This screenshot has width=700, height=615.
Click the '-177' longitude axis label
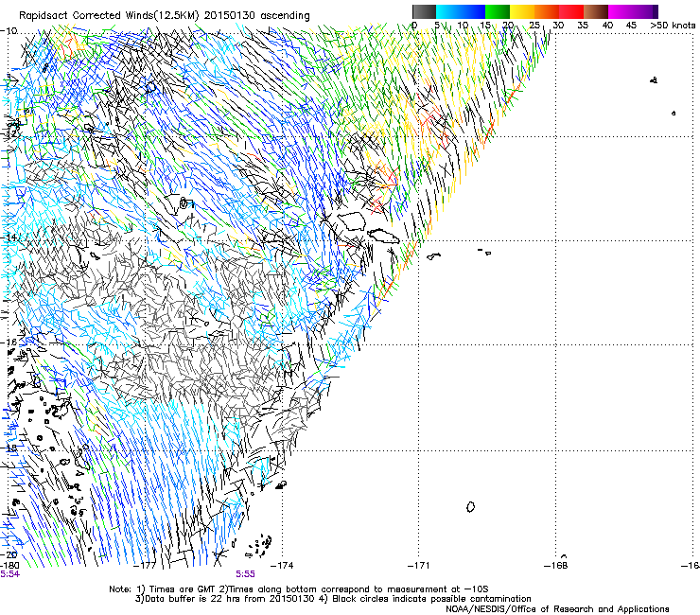[x=146, y=566]
